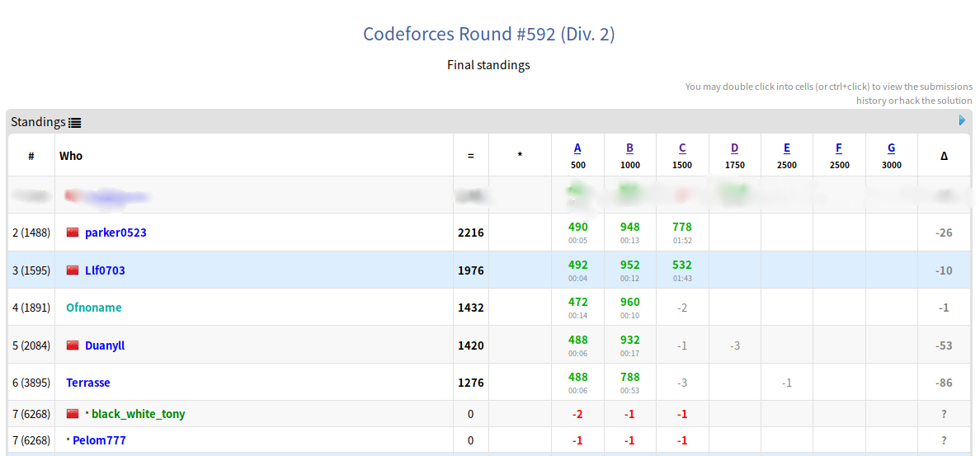The height and width of the screenshot is (456, 980).
Task: Click Pelom777's problem C cell -1
Action: point(682,440)
